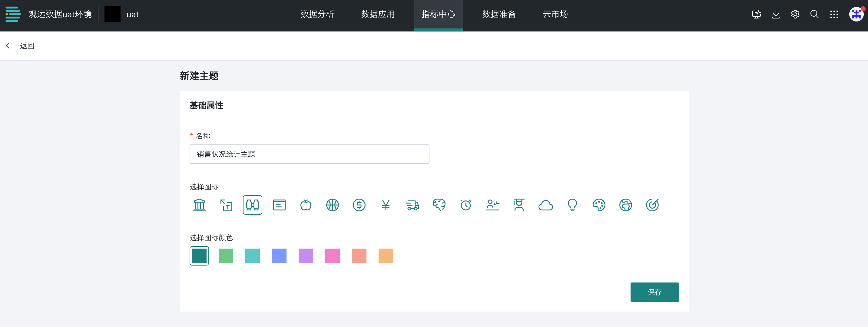This screenshot has height=327, width=868.
Task: Select the bank building icon
Action: click(199, 205)
